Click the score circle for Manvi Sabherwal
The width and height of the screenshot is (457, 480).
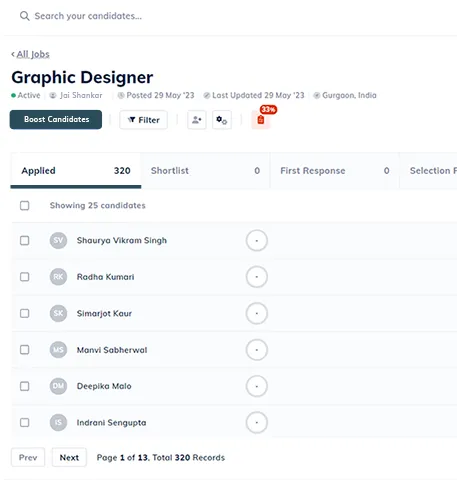[x=257, y=350]
